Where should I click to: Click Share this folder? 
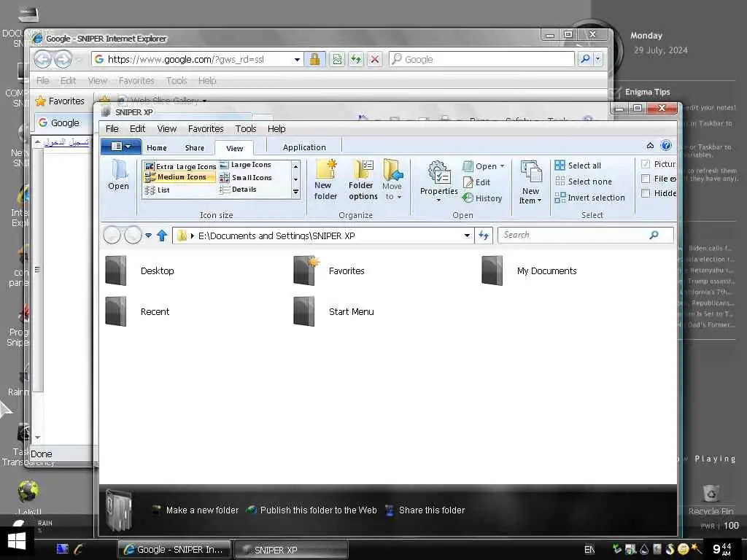click(425, 510)
